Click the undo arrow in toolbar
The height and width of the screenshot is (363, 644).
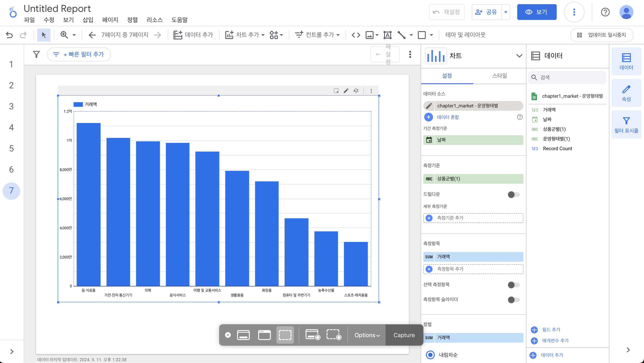point(9,35)
